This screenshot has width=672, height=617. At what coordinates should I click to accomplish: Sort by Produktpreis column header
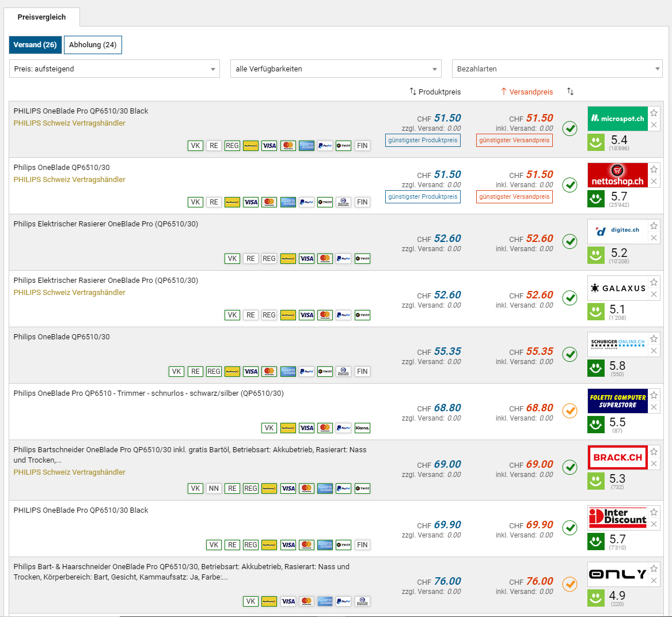[x=435, y=92]
